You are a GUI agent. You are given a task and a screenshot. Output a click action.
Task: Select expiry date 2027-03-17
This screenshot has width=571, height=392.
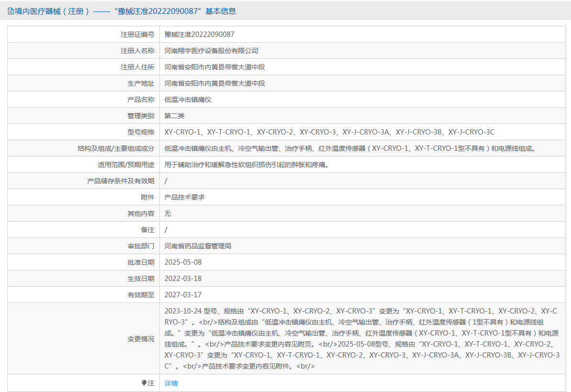[x=183, y=295]
